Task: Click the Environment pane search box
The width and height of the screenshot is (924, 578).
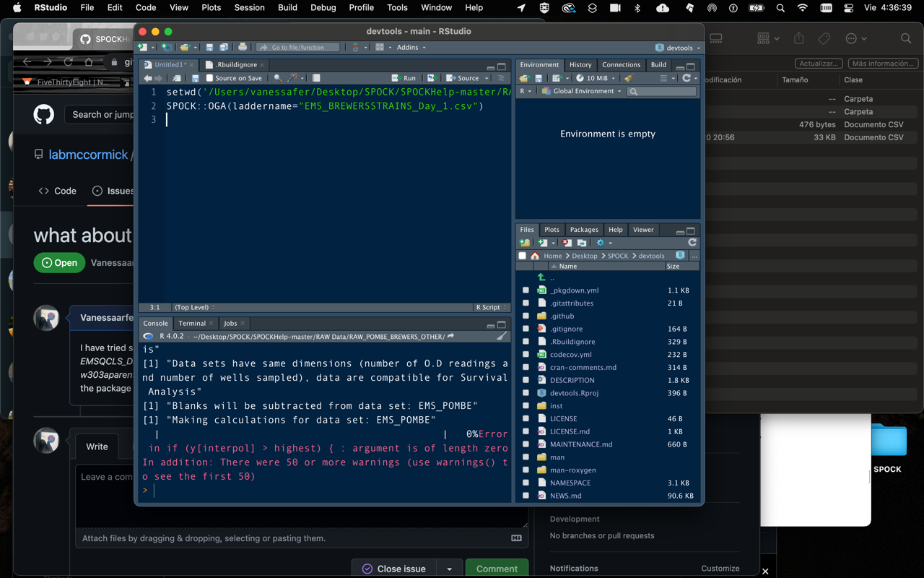Action: 661,91
